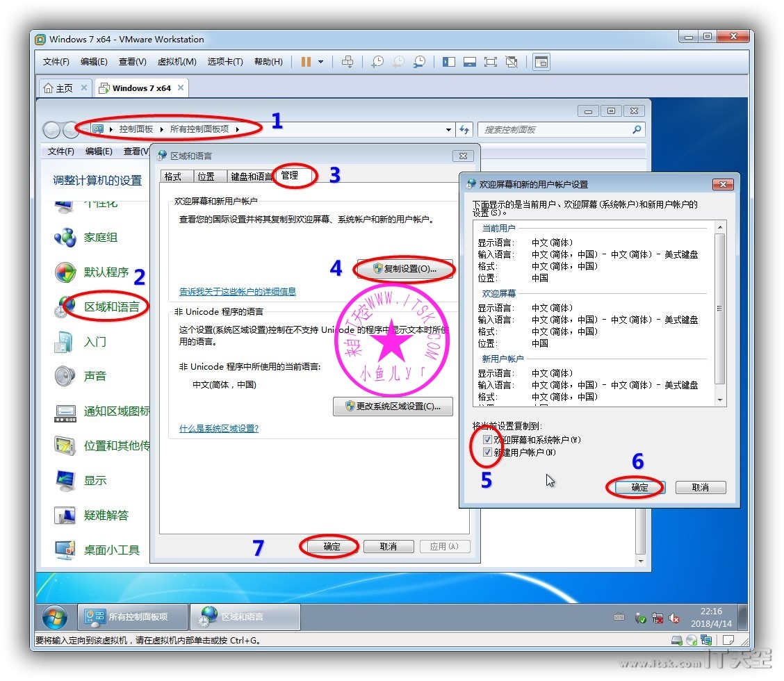Enter VMware full screen mode icon
Image resolution: width=784 pixels, height=681 pixels.
(490, 62)
